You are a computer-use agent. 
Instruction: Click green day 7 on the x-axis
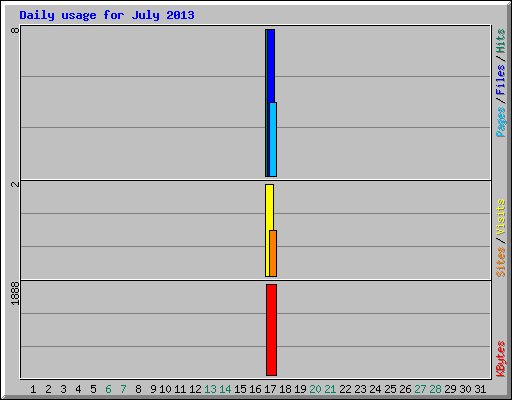coord(123,389)
